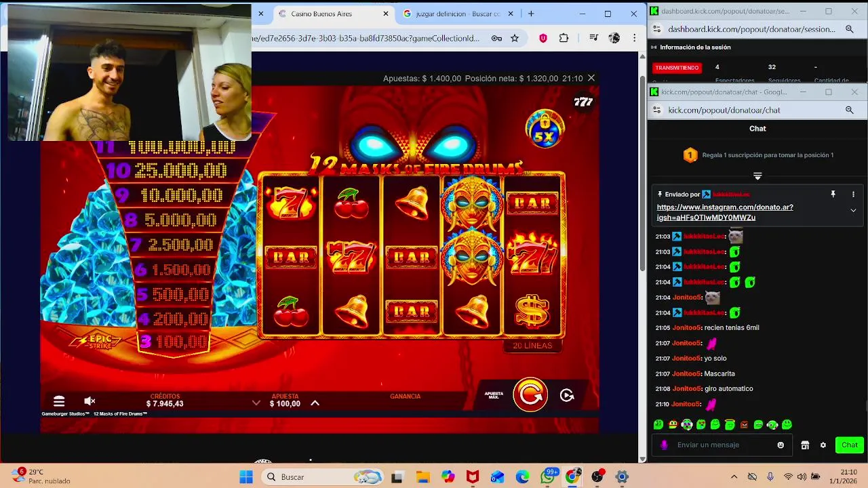This screenshot has height=488, width=868.
Task: Zoom search icon in dashboard popout window
Action: [849, 29]
